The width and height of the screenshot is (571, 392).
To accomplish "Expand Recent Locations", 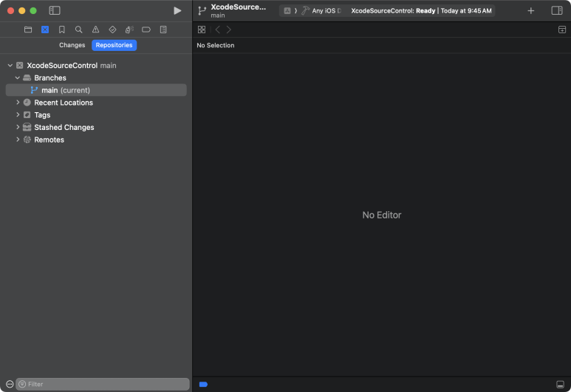I will (x=18, y=103).
